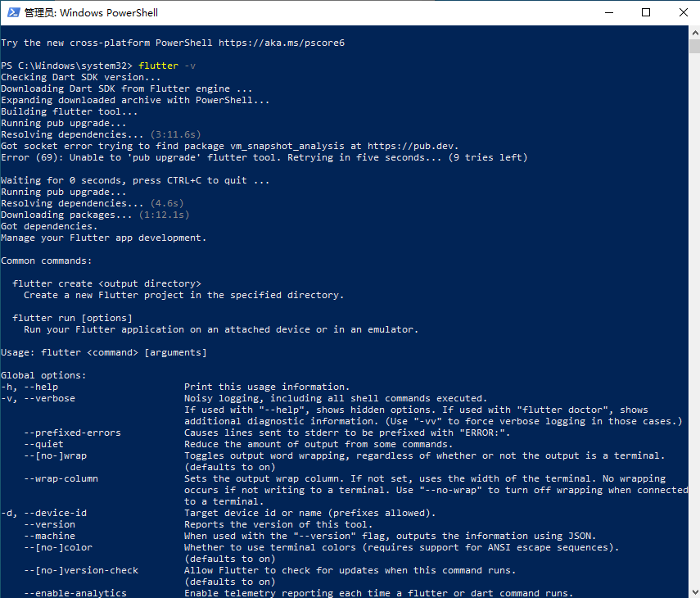Click "Print this usage information." description
Viewport: 700px width, 598px height.
click(x=267, y=387)
